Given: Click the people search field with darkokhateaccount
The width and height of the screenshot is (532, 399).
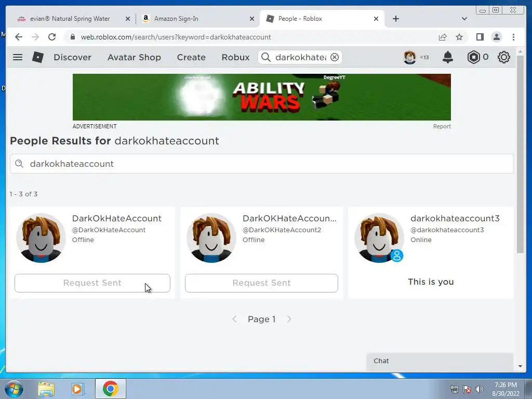Looking at the screenshot, I should click(262, 164).
